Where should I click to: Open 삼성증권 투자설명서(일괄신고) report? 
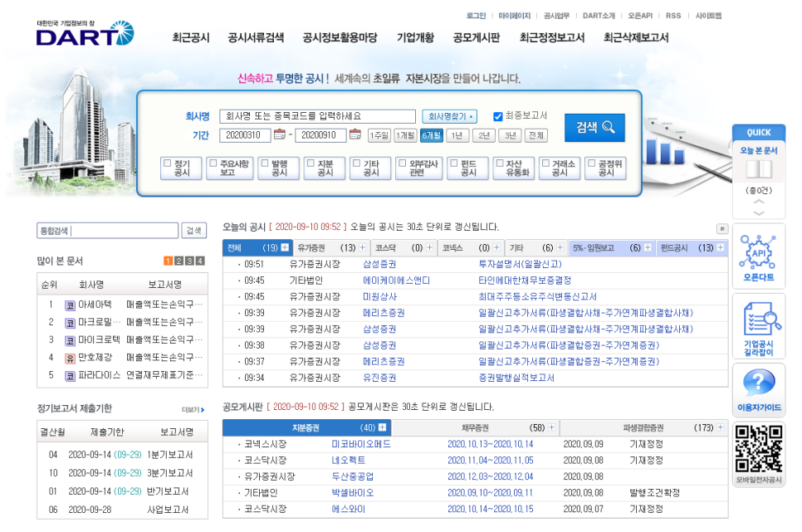520,264
